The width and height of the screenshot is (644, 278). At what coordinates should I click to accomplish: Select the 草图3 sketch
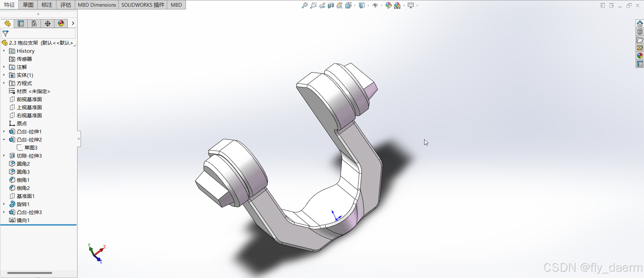[27, 148]
